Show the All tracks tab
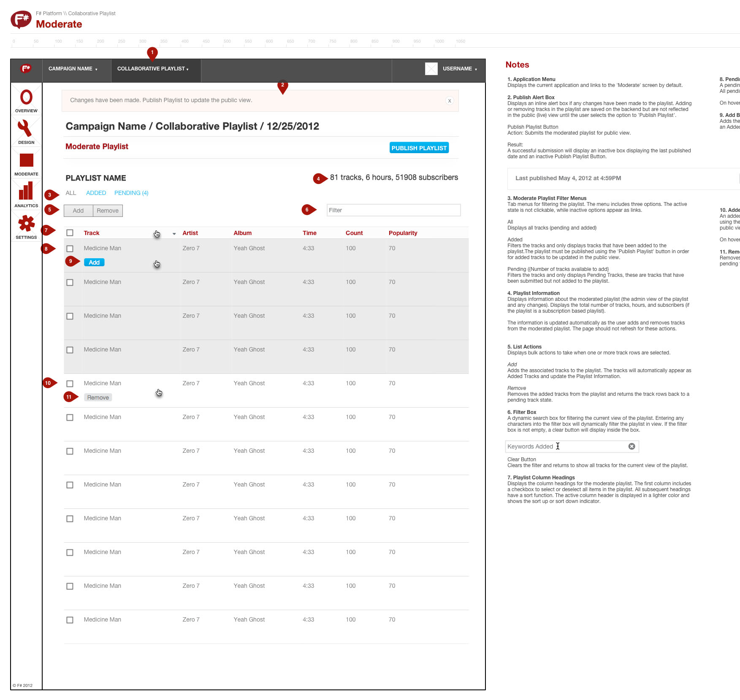Viewport: 740px width, 700px height. click(71, 193)
